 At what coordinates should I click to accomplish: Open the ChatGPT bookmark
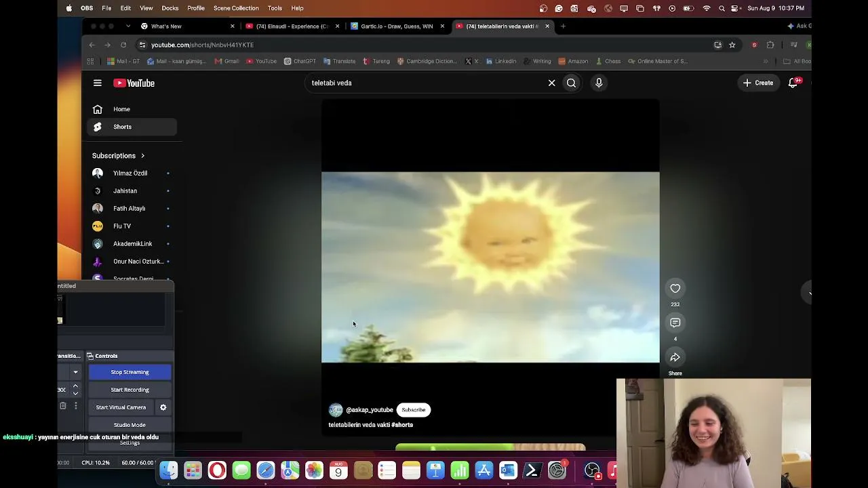tap(300, 61)
